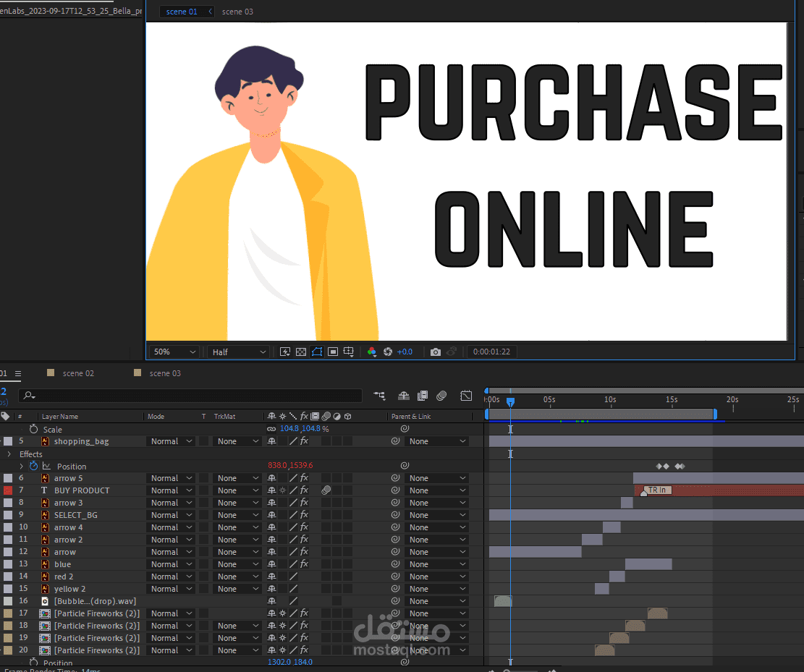Open the scene 03 timeline tab
This screenshot has width=804, height=672.
click(x=165, y=373)
